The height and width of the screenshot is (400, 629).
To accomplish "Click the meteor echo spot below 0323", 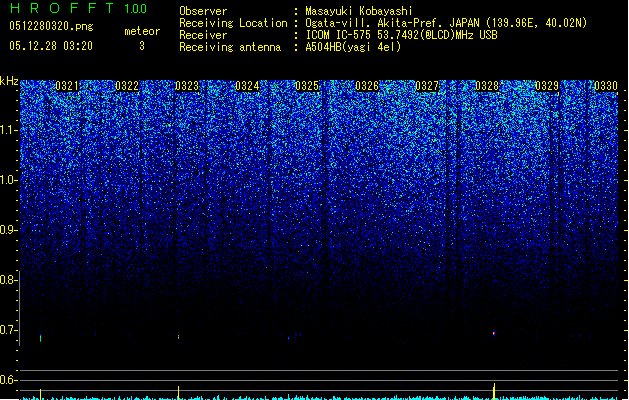I will pos(179,337).
